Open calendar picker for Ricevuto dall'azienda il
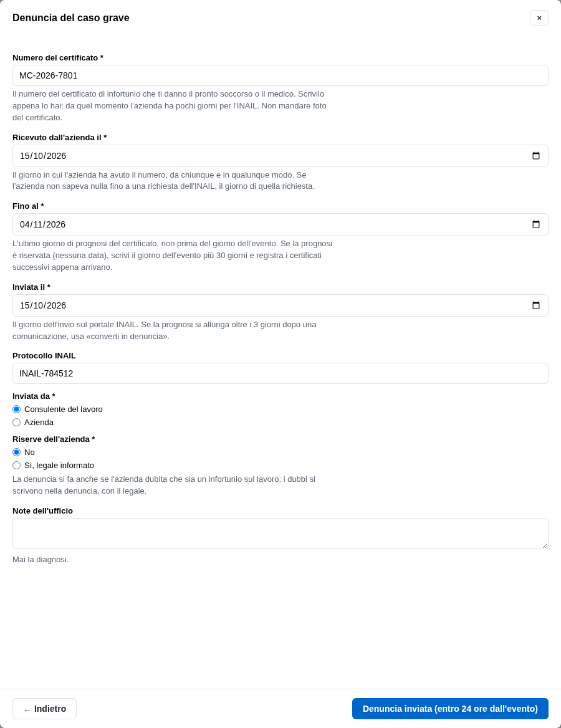This screenshot has height=728, width=561. tap(536, 156)
